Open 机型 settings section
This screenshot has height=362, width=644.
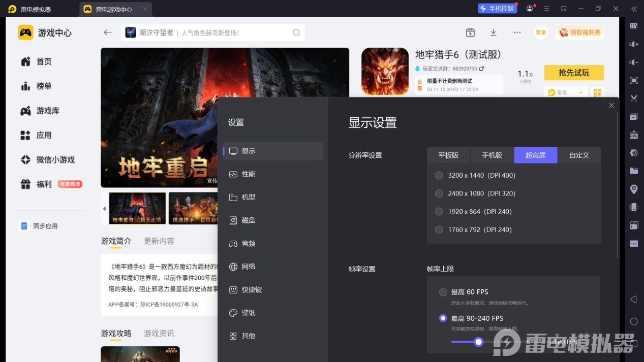click(x=273, y=197)
